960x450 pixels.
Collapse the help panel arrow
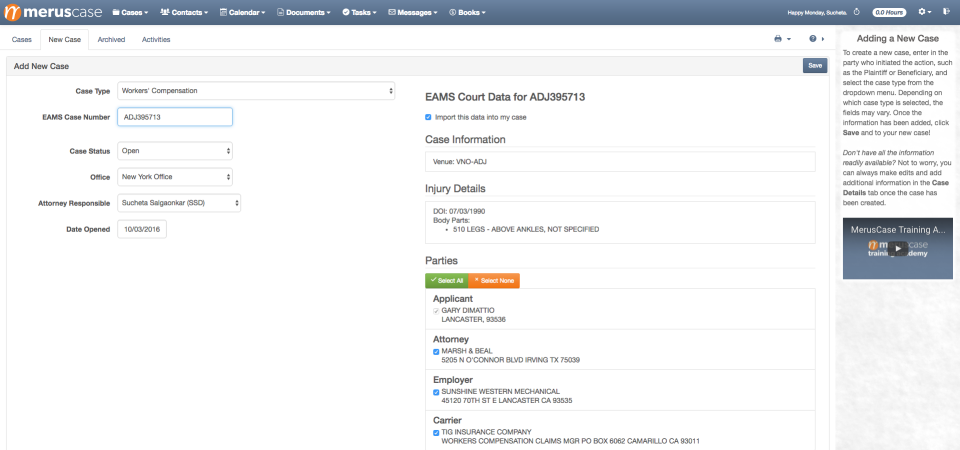point(823,39)
